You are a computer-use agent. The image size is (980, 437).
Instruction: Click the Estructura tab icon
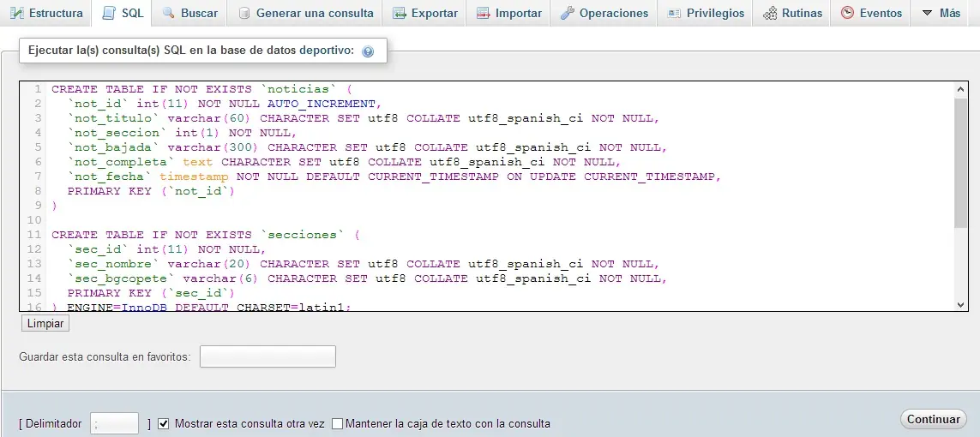(x=17, y=13)
